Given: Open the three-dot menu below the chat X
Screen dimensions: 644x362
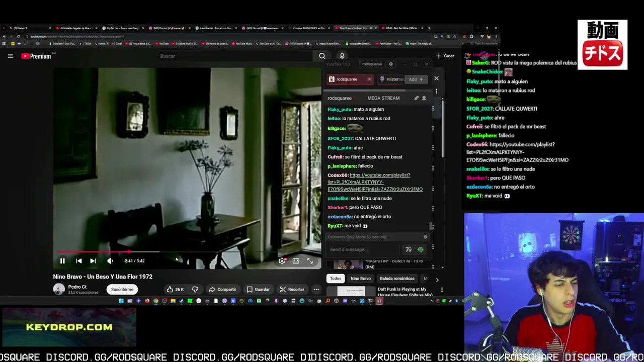Looking at the screenshot, I should click(436, 92).
